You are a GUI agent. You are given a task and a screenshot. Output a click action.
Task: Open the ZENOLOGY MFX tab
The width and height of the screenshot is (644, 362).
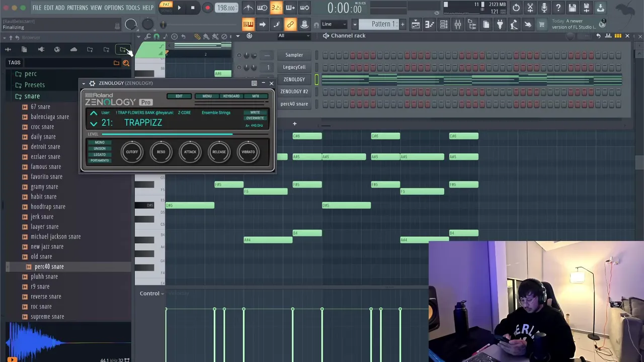256,96
